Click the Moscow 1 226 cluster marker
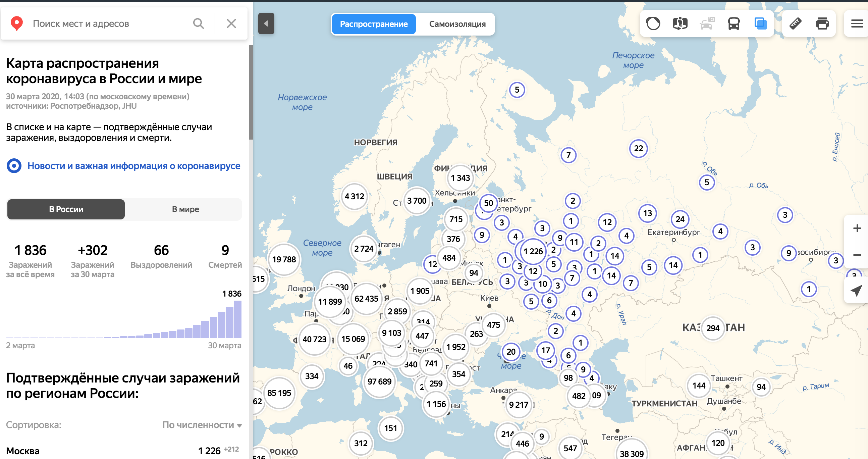The height and width of the screenshot is (459, 868). click(x=533, y=251)
